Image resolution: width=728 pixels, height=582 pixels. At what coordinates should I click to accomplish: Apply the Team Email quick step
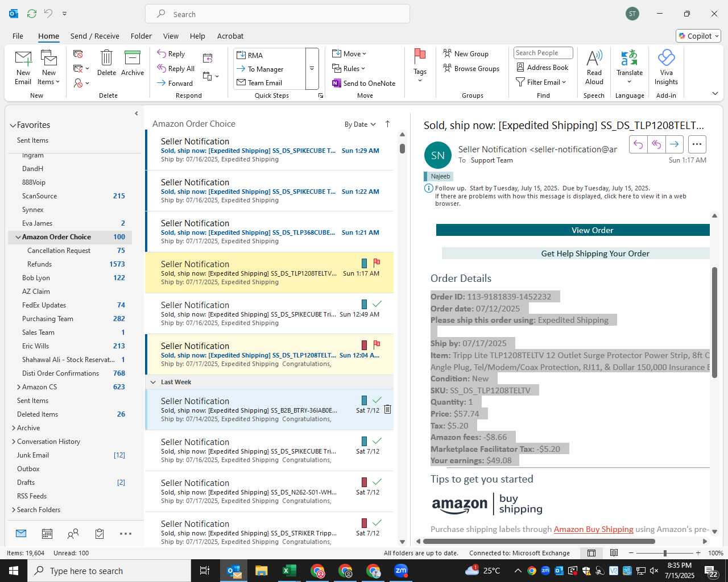coord(269,82)
